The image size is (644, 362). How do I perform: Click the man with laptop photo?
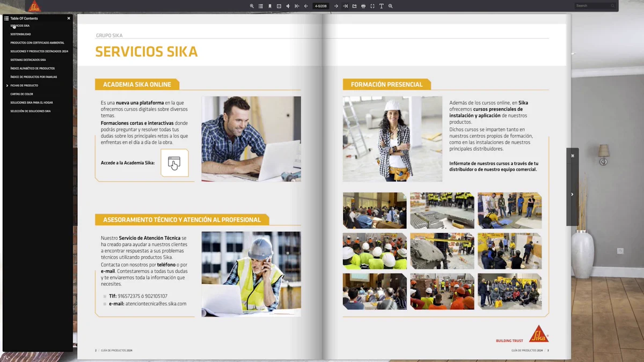tap(251, 139)
